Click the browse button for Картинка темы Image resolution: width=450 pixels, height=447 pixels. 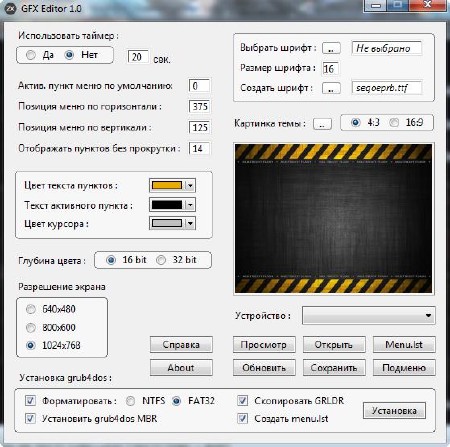[x=322, y=124]
